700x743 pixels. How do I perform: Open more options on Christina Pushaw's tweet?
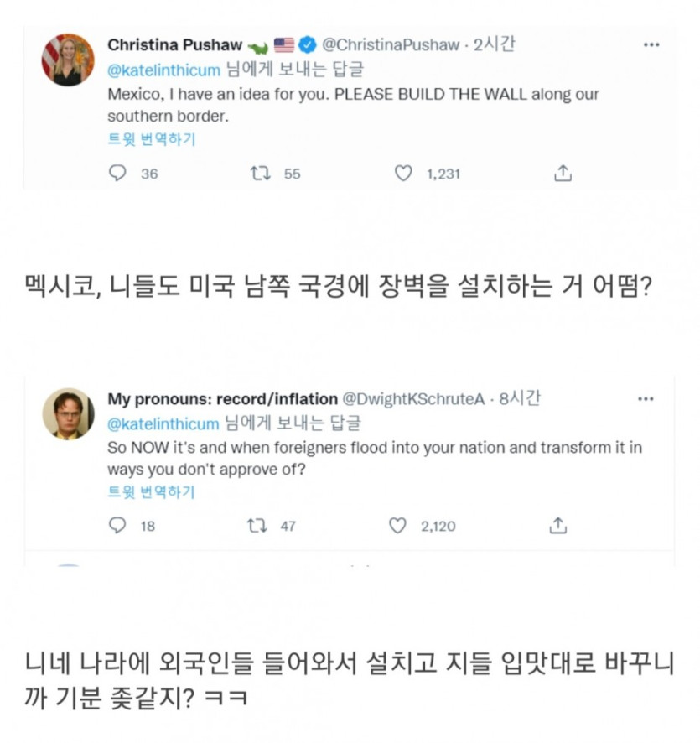[651, 44]
